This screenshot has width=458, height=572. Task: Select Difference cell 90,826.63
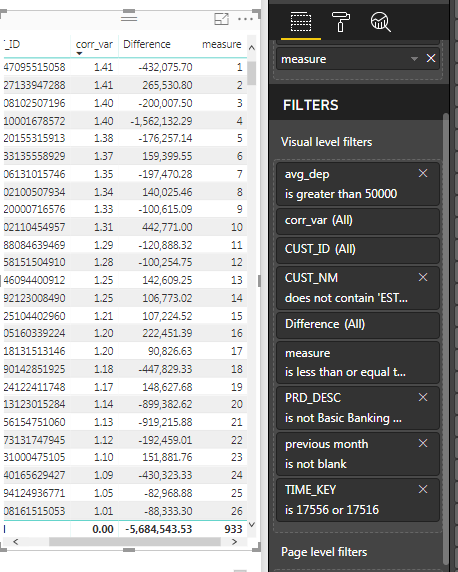coord(170,351)
